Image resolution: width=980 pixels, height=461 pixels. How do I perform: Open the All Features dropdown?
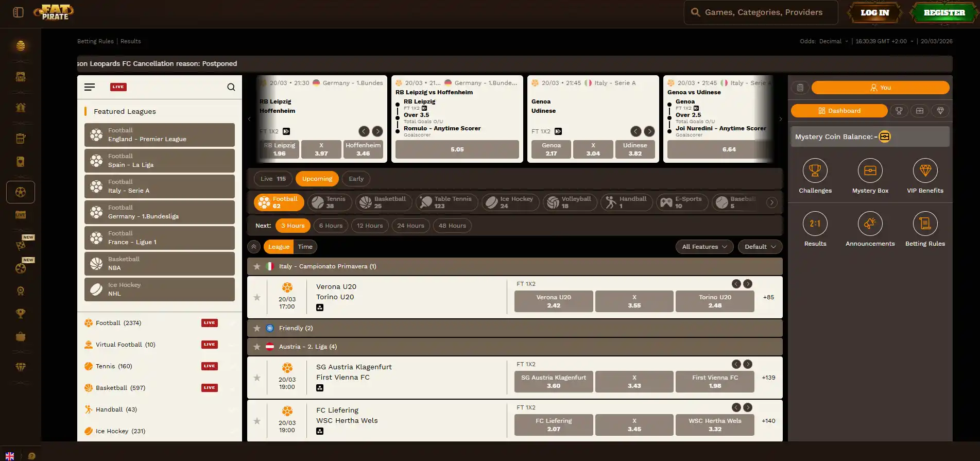704,247
